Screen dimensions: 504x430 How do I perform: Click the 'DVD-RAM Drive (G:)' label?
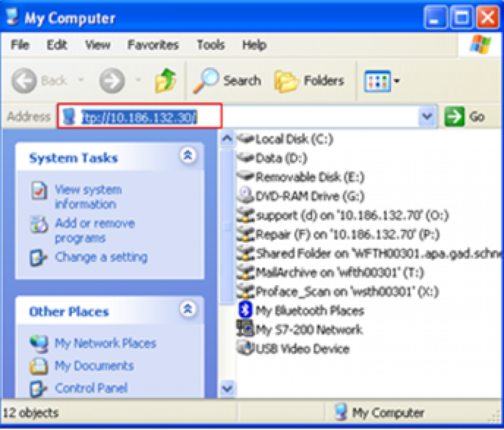point(310,196)
